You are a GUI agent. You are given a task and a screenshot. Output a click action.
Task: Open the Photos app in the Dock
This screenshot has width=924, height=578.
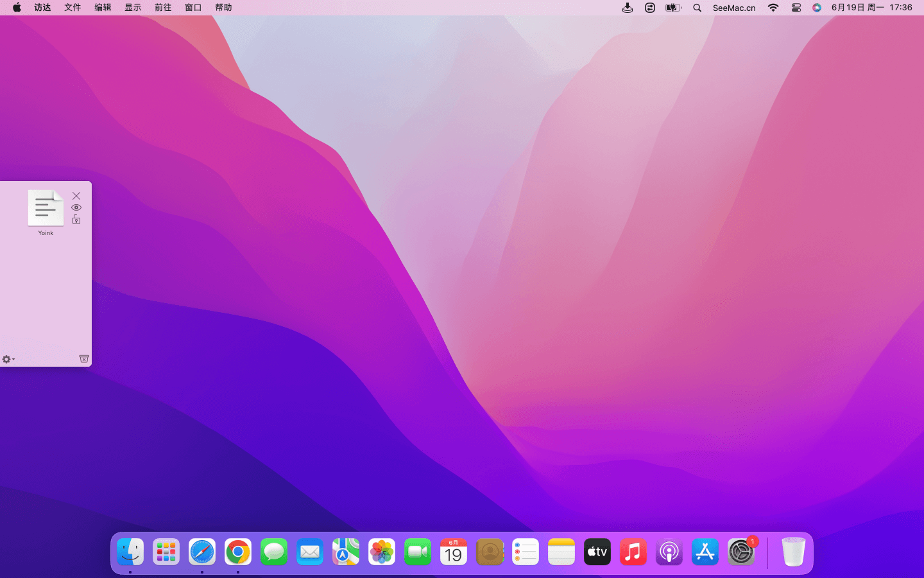pos(382,552)
